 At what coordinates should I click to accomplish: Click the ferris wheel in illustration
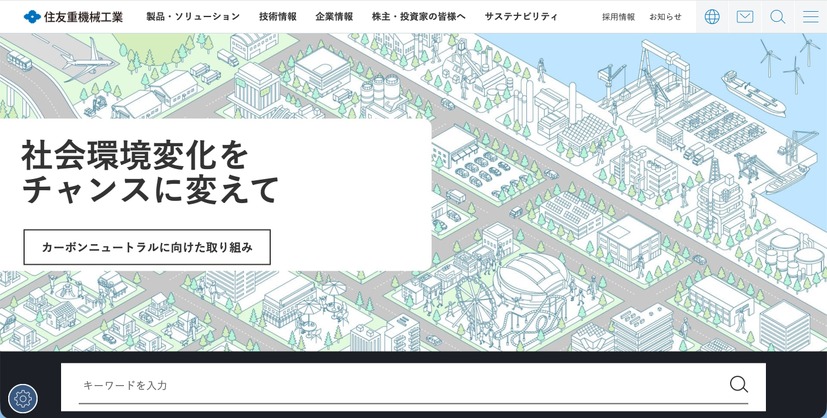click(475, 303)
